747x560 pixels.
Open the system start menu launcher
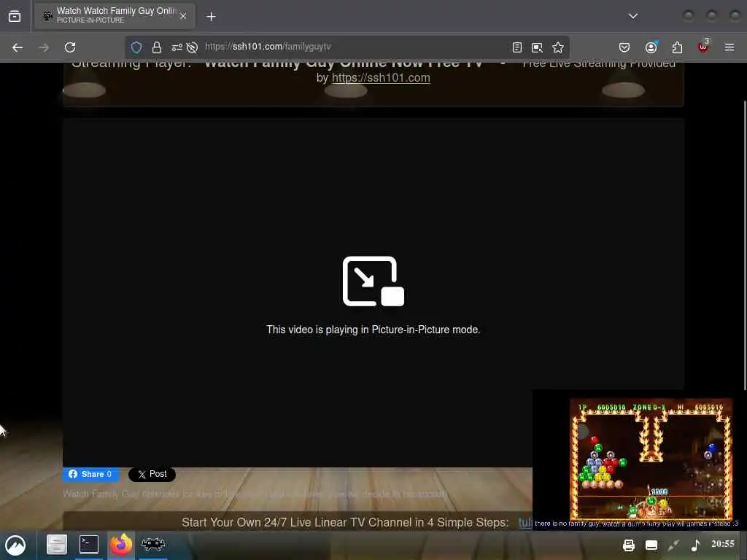[15, 545]
